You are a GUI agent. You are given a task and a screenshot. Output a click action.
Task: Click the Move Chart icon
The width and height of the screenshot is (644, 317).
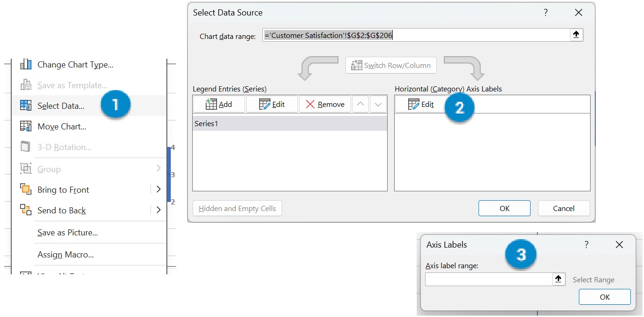pyautogui.click(x=26, y=127)
